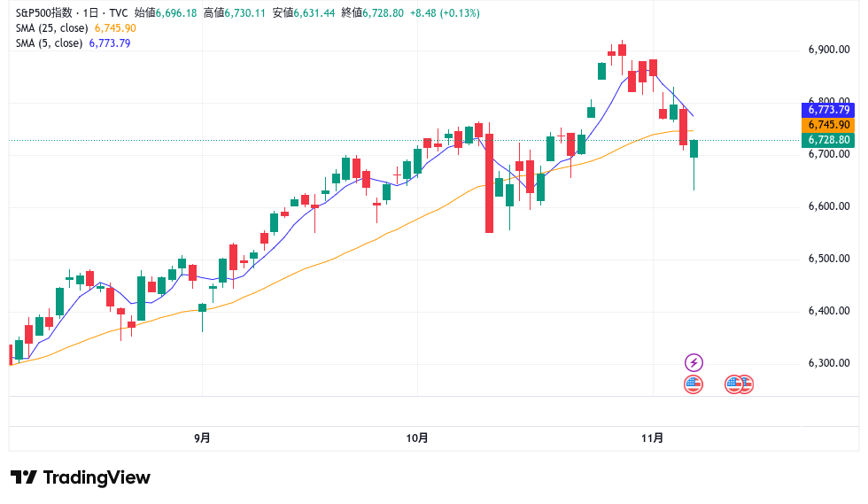Image resolution: width=868 pixels, height=504 pixels.
Task: Click US flag icon below the lightning bolt
Action: tap(694, 384)
